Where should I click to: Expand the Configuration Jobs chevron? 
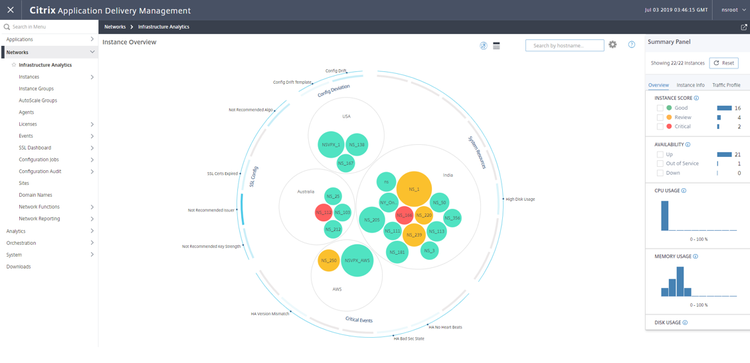coord(92,160)
